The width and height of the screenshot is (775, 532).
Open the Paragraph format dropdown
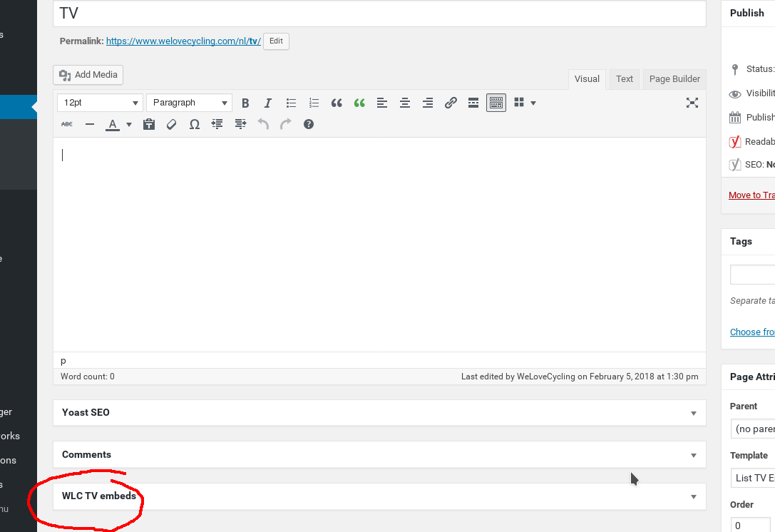coord(190,103)
